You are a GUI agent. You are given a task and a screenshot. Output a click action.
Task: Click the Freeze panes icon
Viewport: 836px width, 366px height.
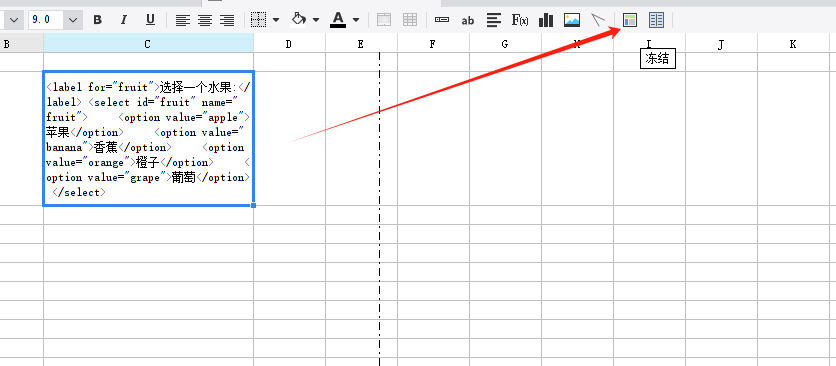tap(630, 20)
